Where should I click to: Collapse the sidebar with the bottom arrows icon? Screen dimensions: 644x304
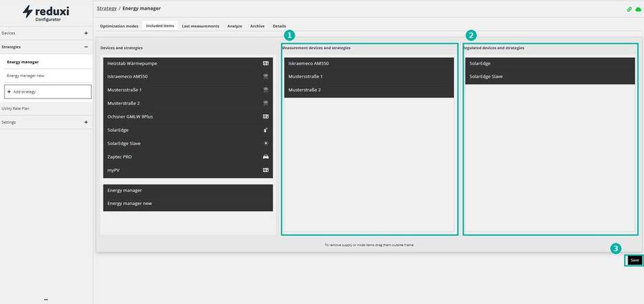pos(46,299)
